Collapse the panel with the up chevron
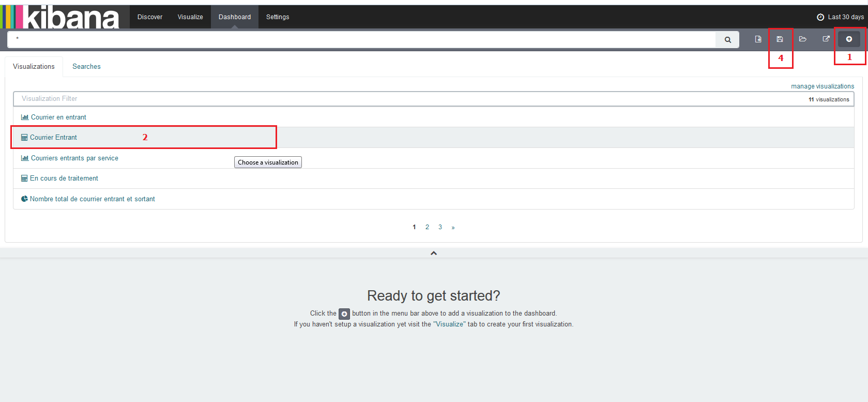The width and height of the screenshot is (868, 402). (x=434, y=253)
